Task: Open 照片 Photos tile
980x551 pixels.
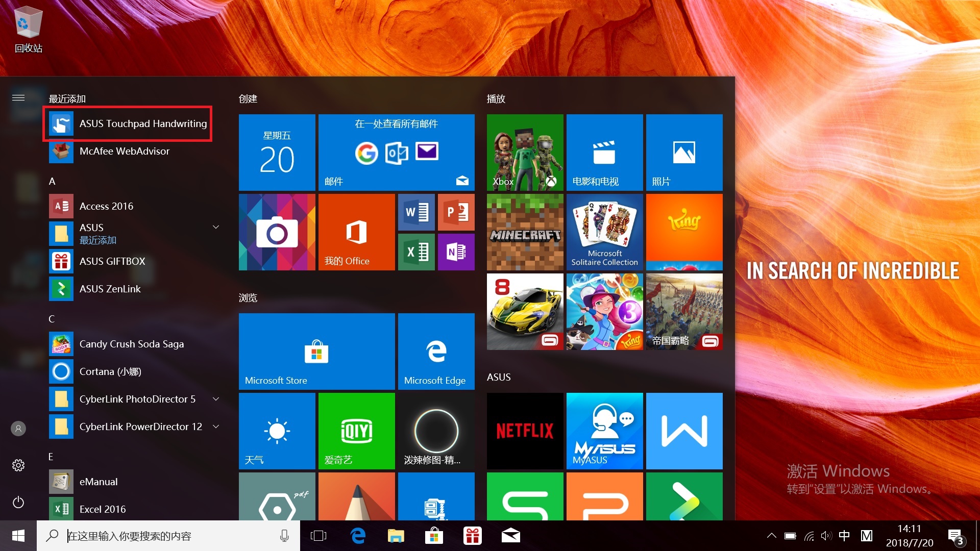Action: click(684, 153)
